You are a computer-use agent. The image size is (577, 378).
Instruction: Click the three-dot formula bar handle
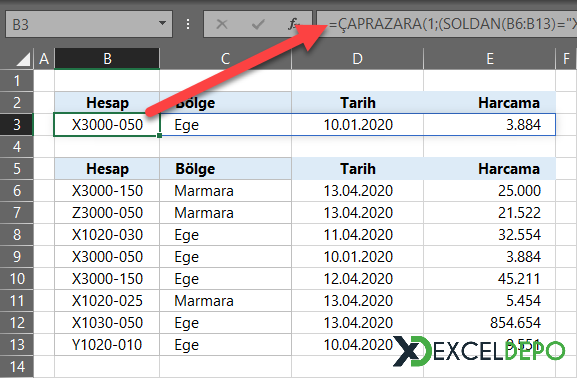(188, 24)
